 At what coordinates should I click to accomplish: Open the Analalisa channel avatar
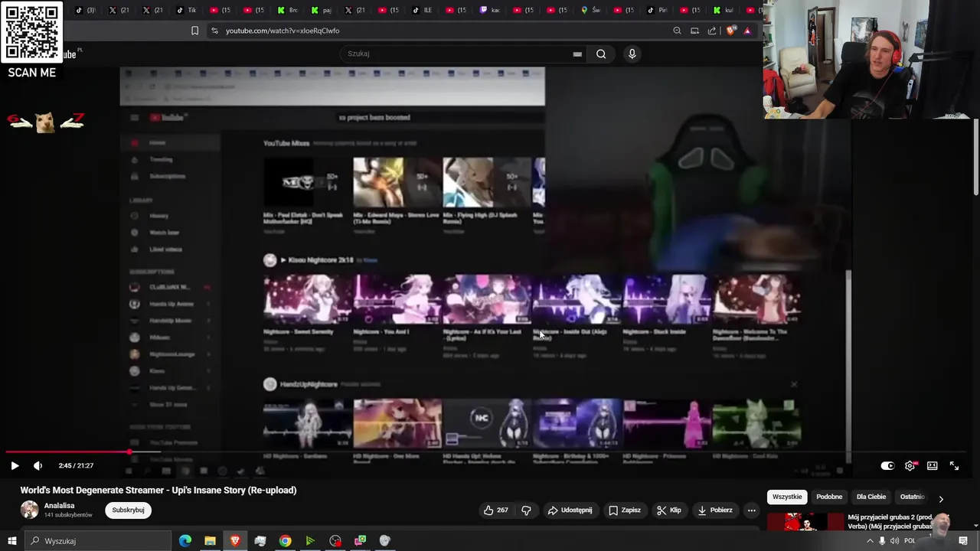click(x=29, y=510)
